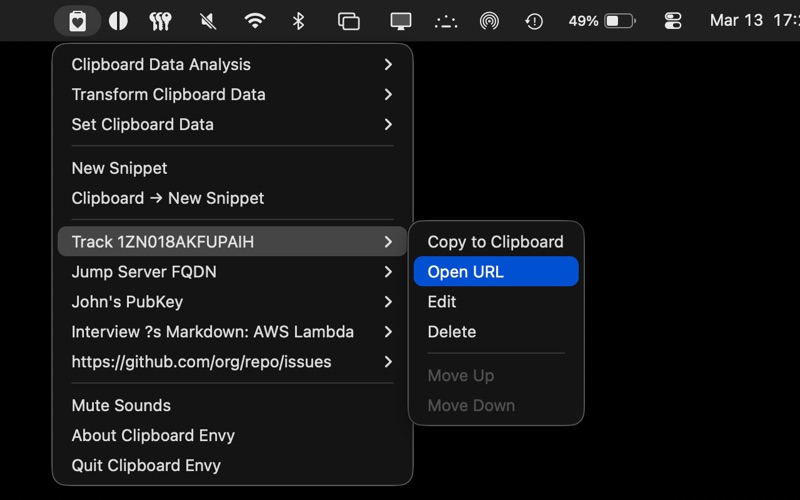
Task: Open the AirDrop concentric circles icon
Action: 489,21
